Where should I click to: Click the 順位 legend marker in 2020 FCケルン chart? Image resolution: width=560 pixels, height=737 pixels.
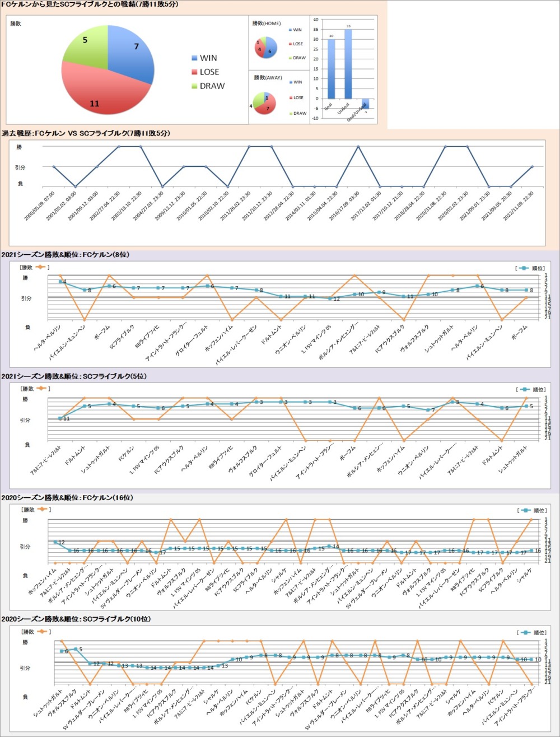pos(524,510)
